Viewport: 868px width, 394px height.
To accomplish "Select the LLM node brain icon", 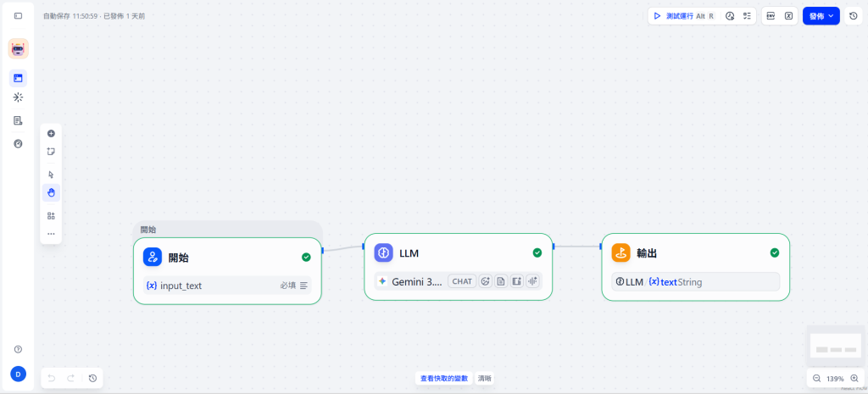I will (x=383, y=252).
